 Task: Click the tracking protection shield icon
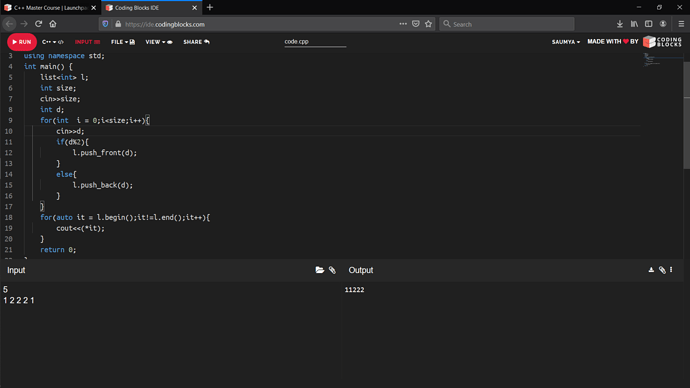[105, 24]
